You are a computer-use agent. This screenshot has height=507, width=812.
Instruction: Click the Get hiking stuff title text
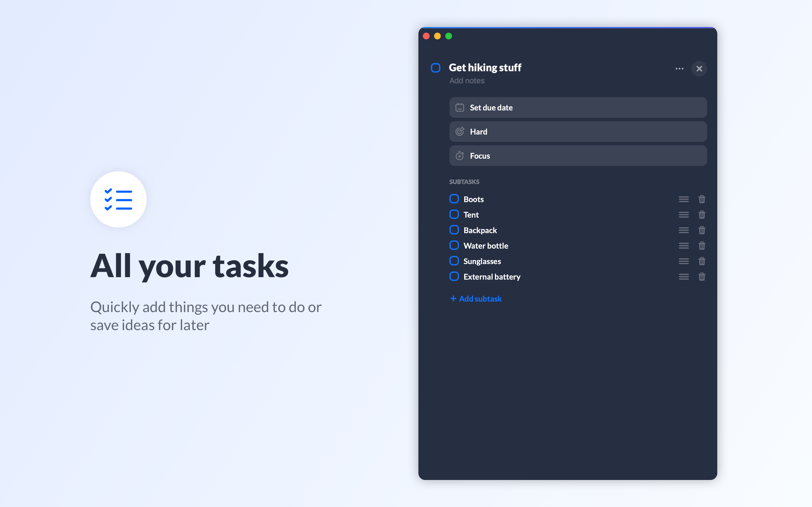[x=485, y=68]
